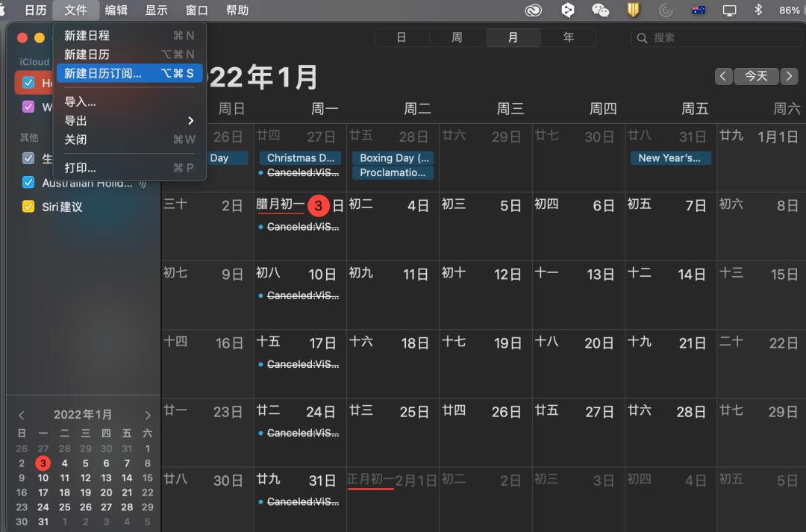The height and width of the screenshot is (532, 806).
Task: Switch to the 年 view
Action: point(568,37)
